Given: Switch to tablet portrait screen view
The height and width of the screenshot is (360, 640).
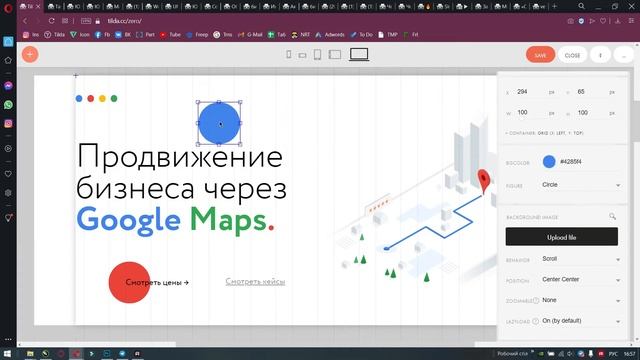Looking at the screenshot, I should click(317, 54).
